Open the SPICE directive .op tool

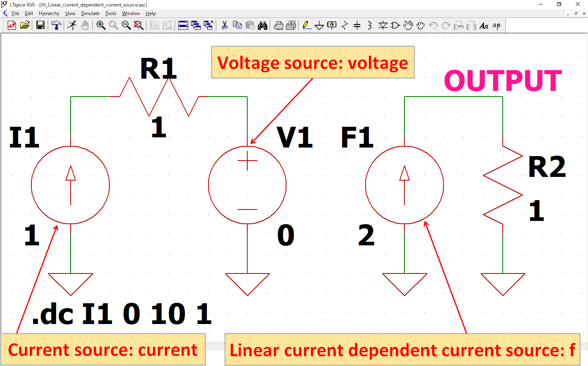[x=497, y=25]
